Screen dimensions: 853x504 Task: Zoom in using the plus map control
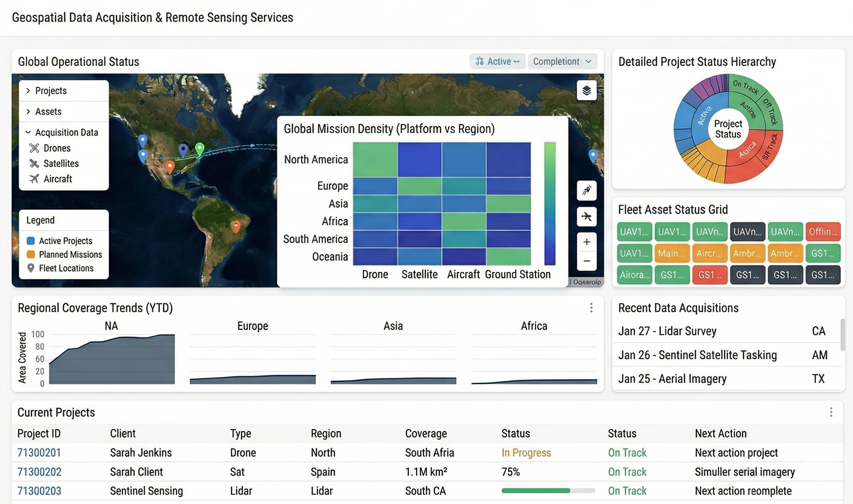(x=586, y=242)
